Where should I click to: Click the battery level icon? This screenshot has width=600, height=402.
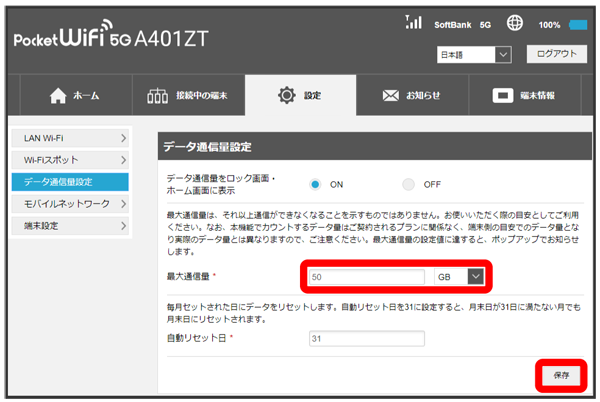pyautogui.click(x=577, y=23)
